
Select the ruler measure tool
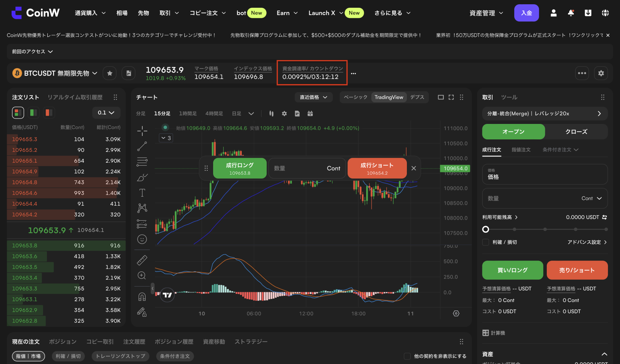tap(142, 260)
